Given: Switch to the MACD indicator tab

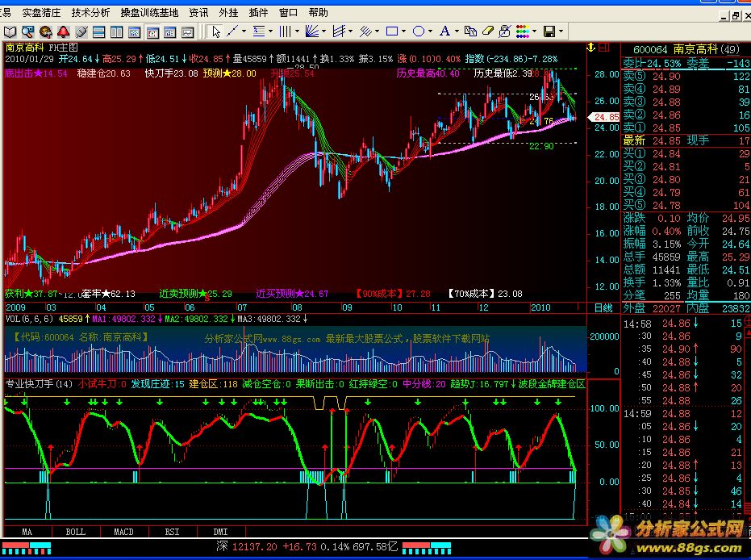Looking at the screenshot, I should (123, 532).
